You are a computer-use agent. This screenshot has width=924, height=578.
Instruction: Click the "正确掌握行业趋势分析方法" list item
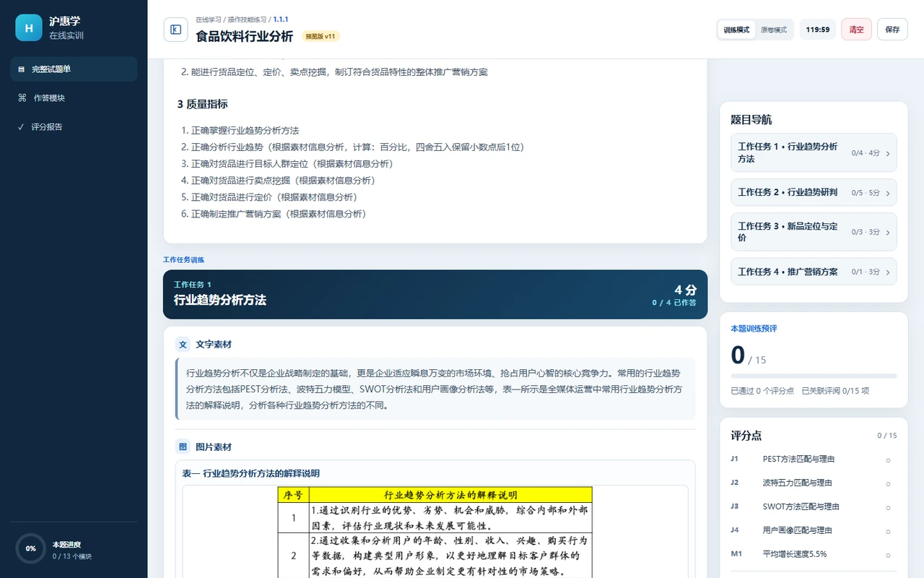[245, 131]
